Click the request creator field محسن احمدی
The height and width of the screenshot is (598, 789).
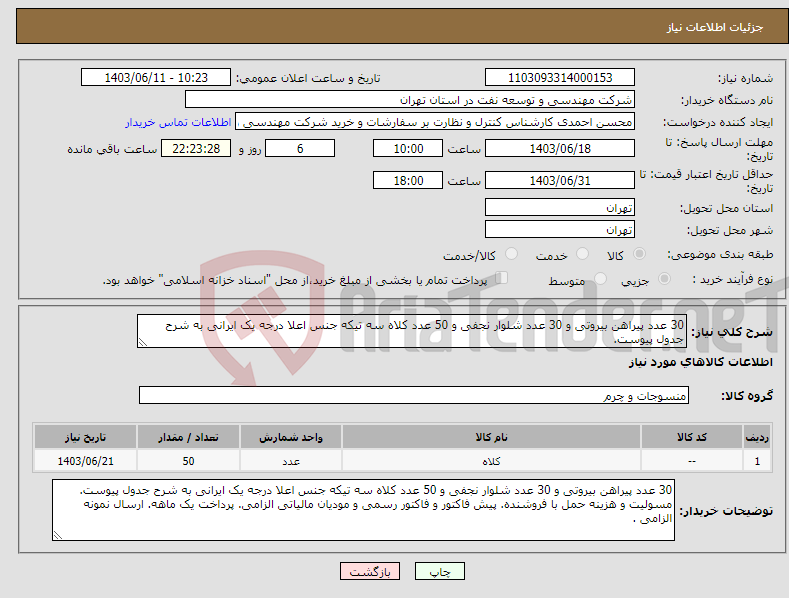click(x=435, y=122)
